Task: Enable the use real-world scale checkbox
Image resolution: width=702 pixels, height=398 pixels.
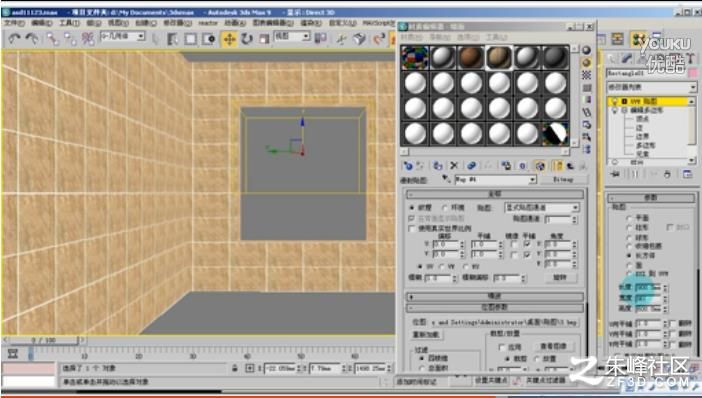Action: click(412, 228)
